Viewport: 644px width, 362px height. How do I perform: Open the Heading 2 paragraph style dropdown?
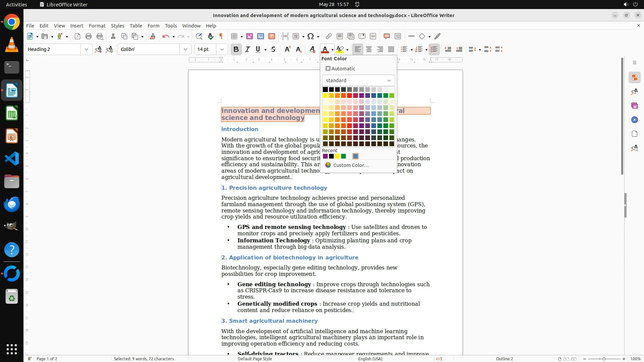pyautogui.click(x=87, y=49)
